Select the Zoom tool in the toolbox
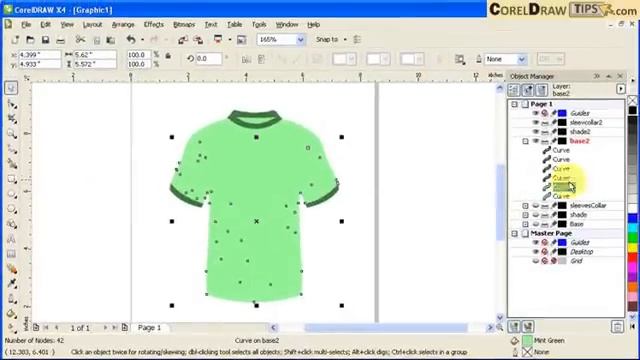640x360 pixels. pyautogui.click(x=11, y=134)
